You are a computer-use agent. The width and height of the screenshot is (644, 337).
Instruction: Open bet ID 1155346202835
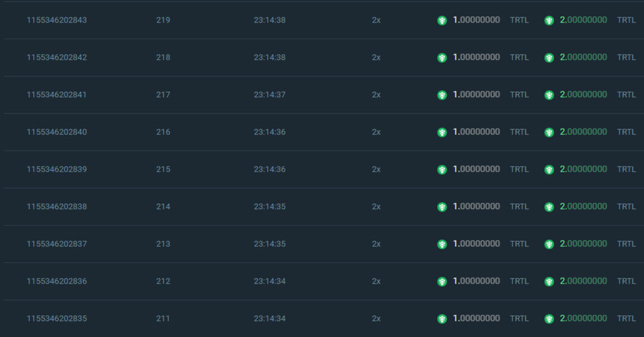point(57,318)
